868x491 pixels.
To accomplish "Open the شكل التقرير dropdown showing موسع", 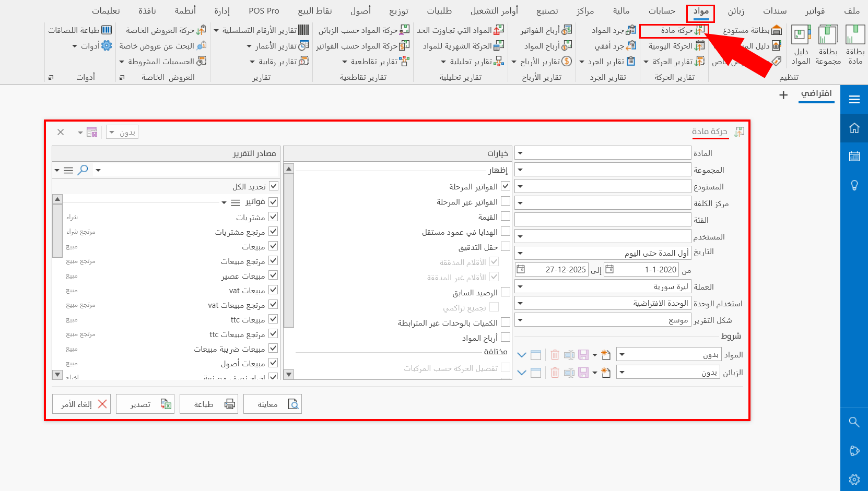I will coord(520,319).
